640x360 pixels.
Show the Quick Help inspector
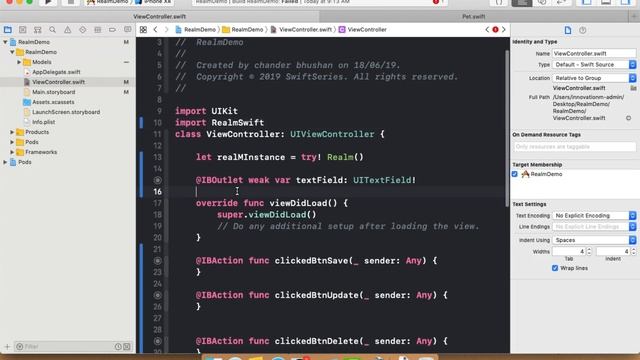pos(582,30)
